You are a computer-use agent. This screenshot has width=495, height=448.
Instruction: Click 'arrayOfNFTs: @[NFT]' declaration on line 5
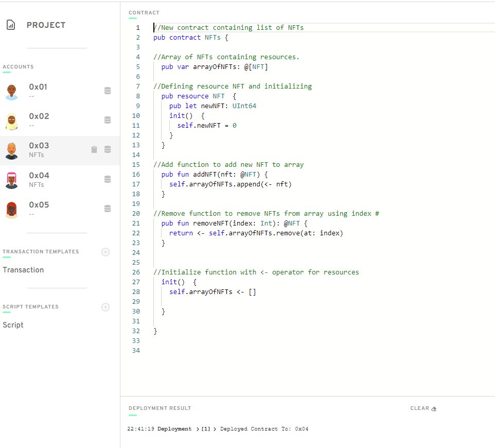point(231,67)
